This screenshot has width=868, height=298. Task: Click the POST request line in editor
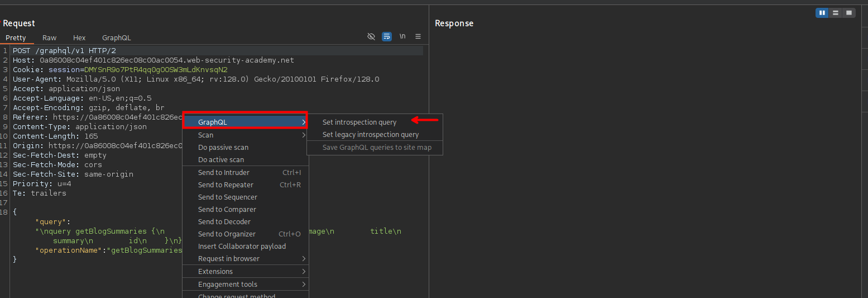click(64, 51)
